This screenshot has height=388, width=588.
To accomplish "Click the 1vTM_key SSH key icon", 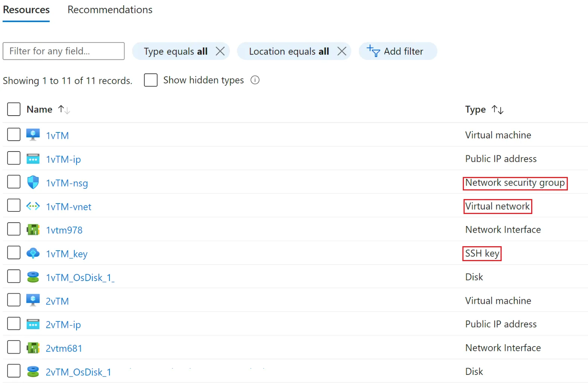I will pyautogui.click(x=33, y=253).
